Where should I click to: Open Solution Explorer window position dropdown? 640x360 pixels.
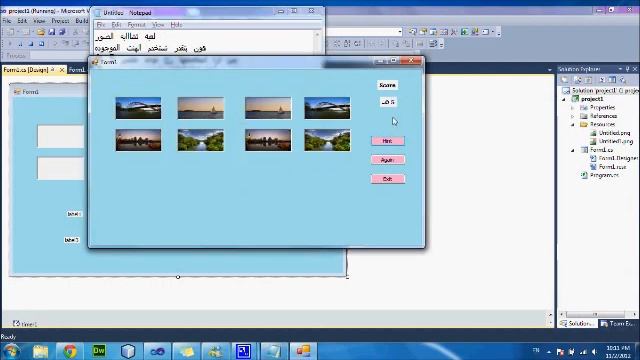coord(620,69)
